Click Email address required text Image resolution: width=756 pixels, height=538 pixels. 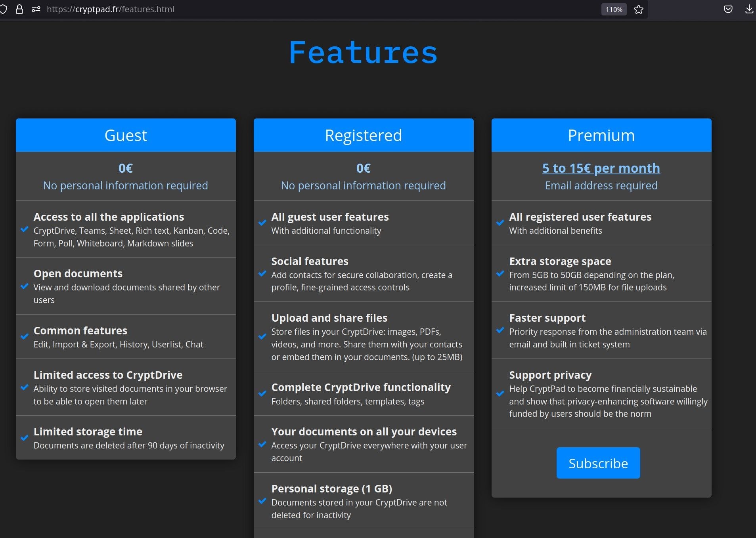(x=601, y=185)
